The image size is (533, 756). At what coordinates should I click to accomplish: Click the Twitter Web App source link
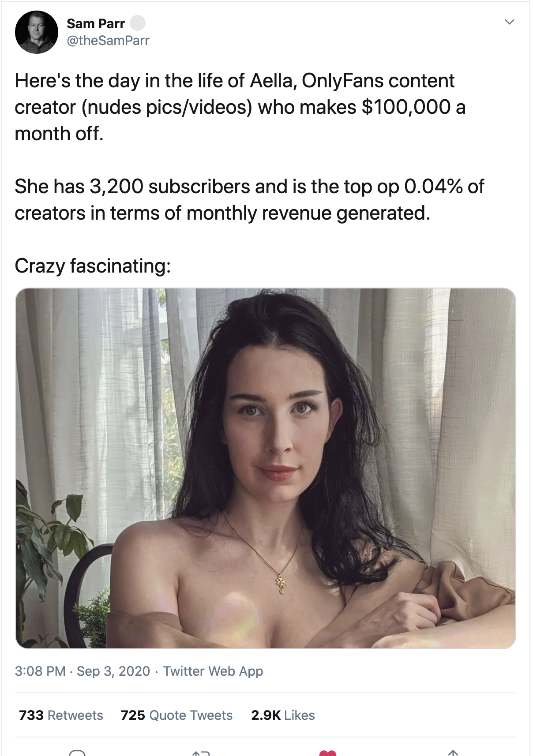tap(213, 671)
